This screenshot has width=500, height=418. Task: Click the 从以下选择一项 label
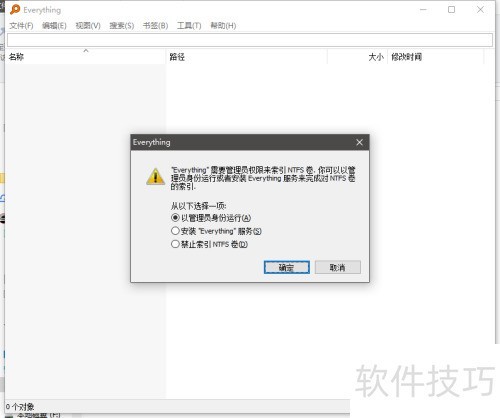click(199, 206)
